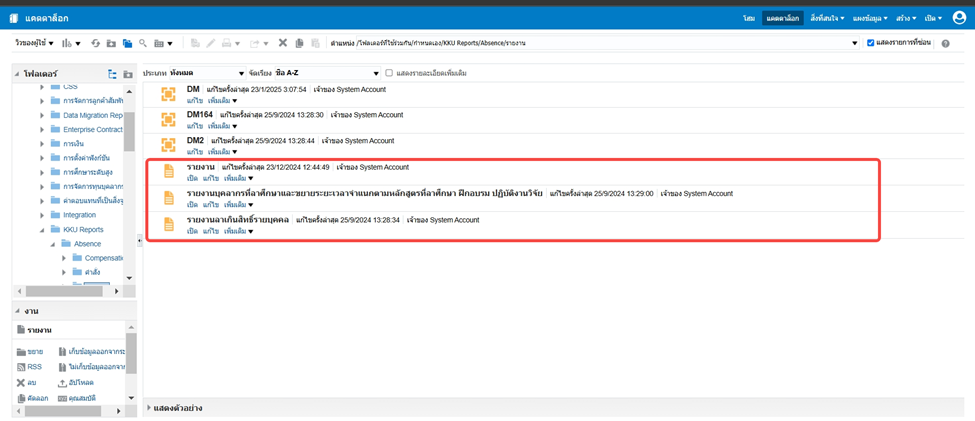Click the folder tree view icon in the folders header
Image resolution: width=975 pixels, height=421 pixels.
point(112,74)
